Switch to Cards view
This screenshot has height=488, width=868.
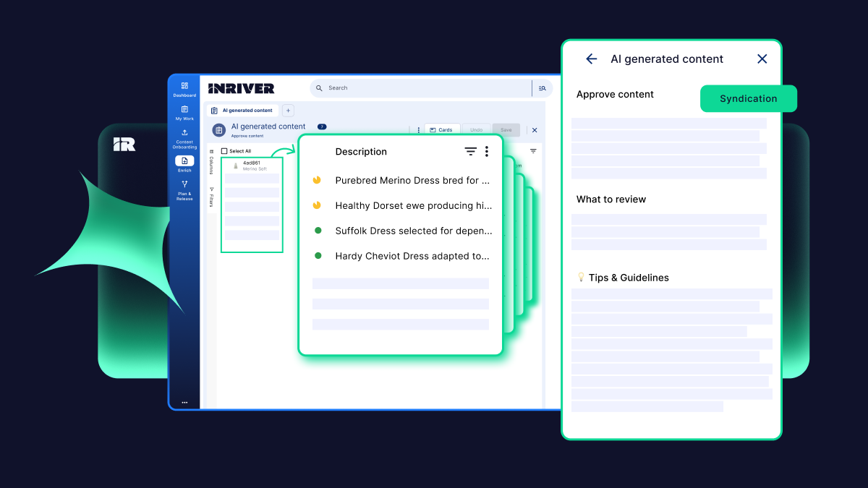[442, 129]
